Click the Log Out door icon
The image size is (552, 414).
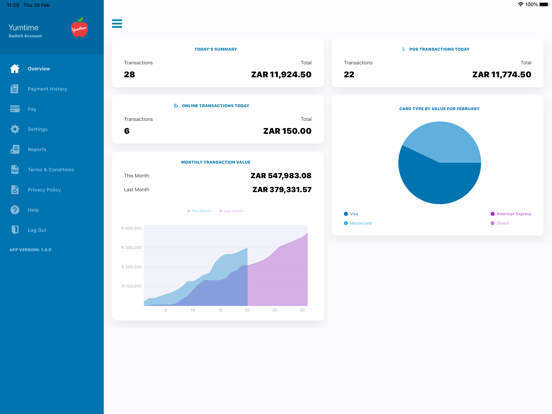(15, 230)
